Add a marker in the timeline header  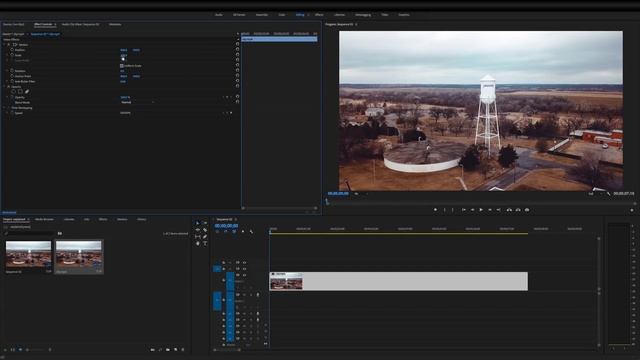(243, 232)
